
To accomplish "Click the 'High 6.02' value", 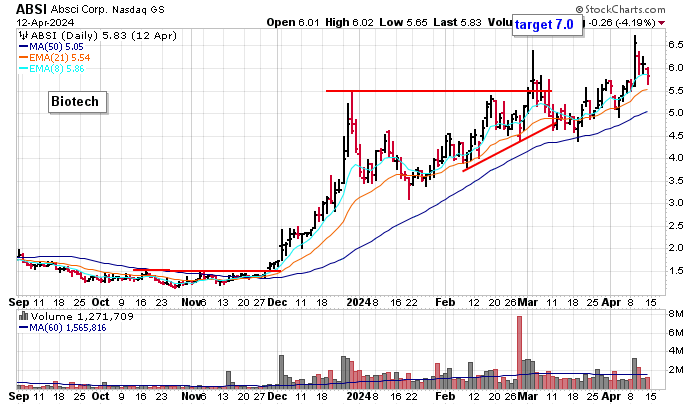I will 350,22.
